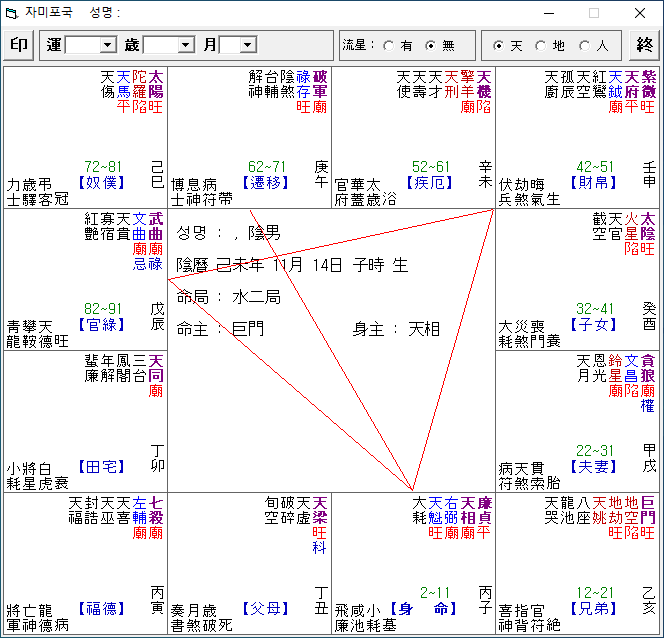Screen dimensions: 664x638
Task: Click the 22~31 age range
Action: (x=595, y=450)
